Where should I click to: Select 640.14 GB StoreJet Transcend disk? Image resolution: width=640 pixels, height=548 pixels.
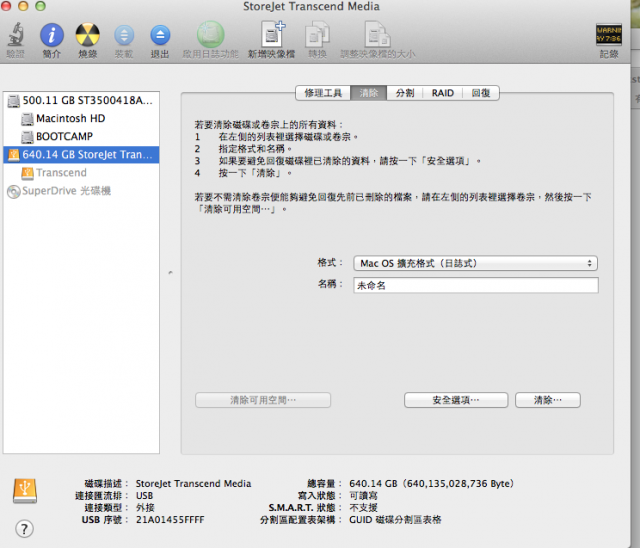81,155
